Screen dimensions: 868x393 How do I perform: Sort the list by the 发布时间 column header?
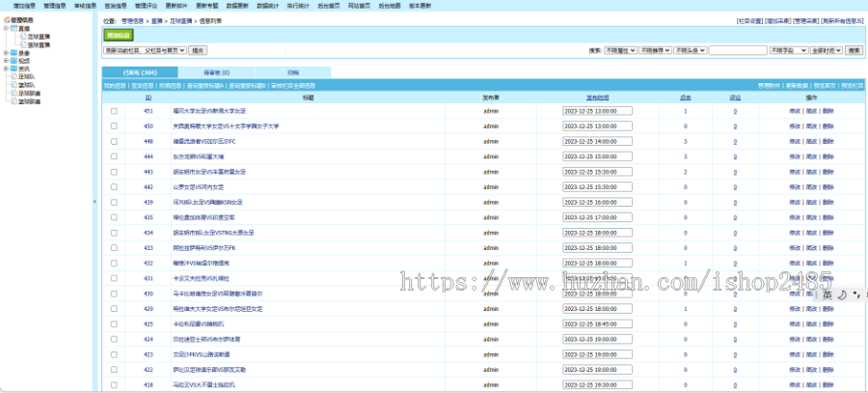598,98
